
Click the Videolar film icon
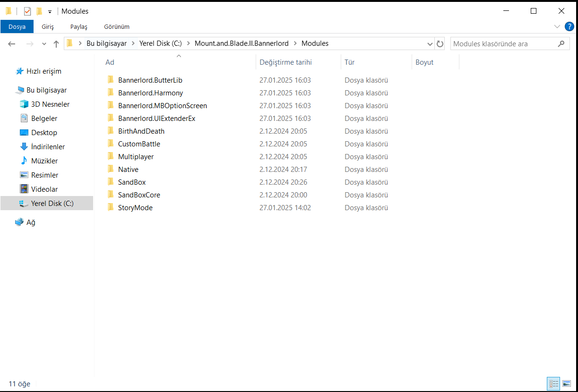(x=24, y=189)
